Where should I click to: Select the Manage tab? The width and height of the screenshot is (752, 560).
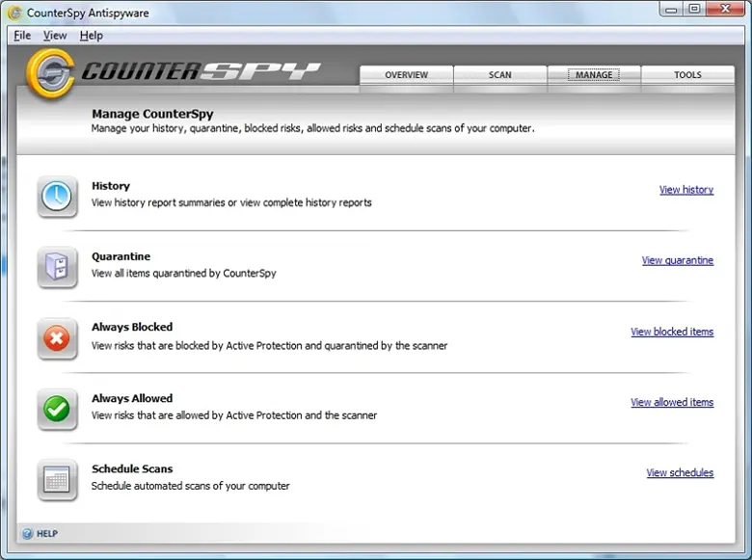(594, 75)
